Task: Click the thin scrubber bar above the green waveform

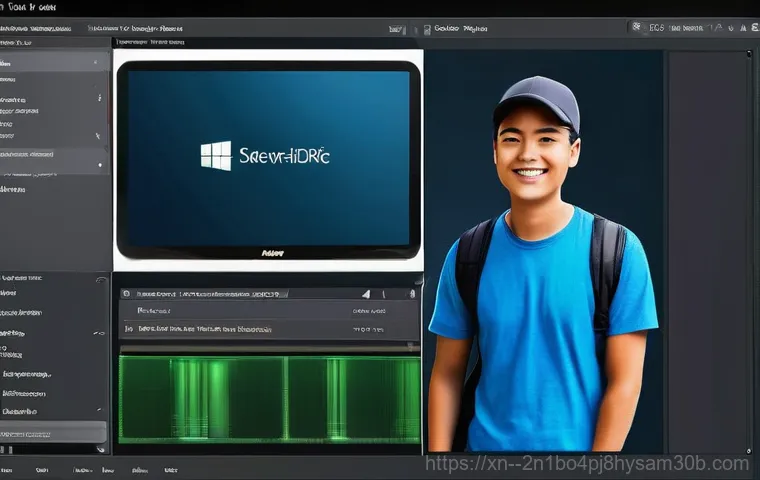Action: (268, 348)
